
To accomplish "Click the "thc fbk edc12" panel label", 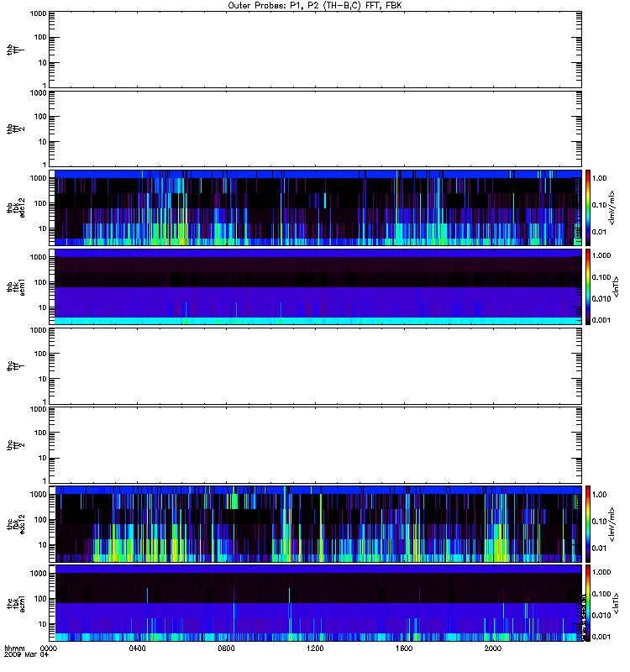I will 16,524.
